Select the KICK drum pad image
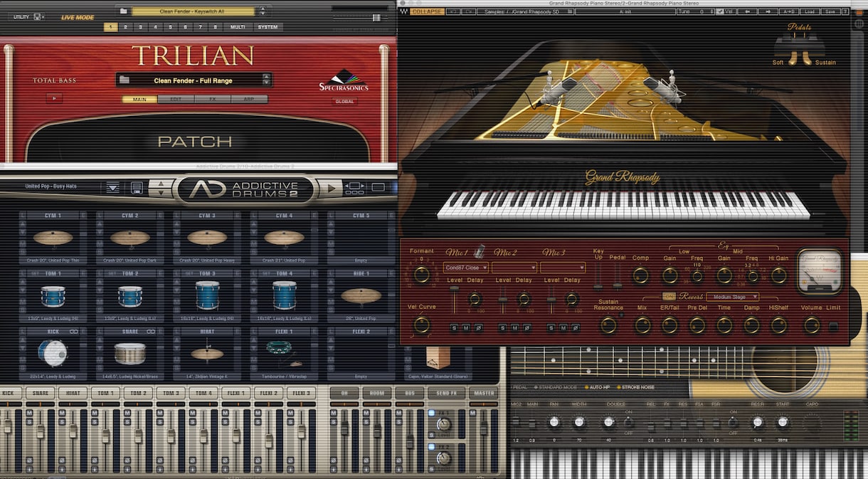868x479 pixels. pyautogui.click(x=53, y=352)
